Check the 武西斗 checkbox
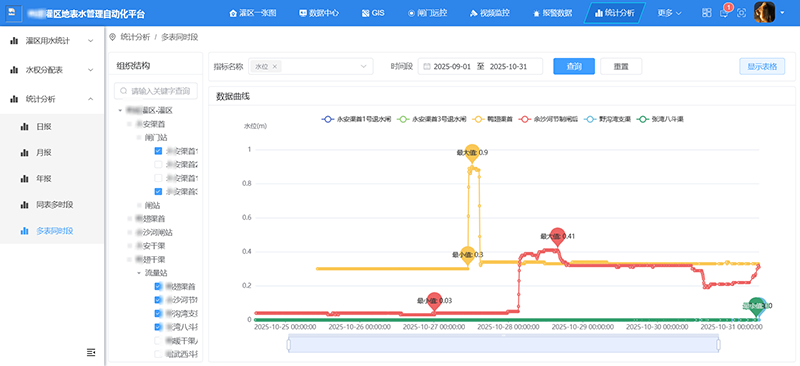This screenshot has width=800, height=366. point(158,353)
